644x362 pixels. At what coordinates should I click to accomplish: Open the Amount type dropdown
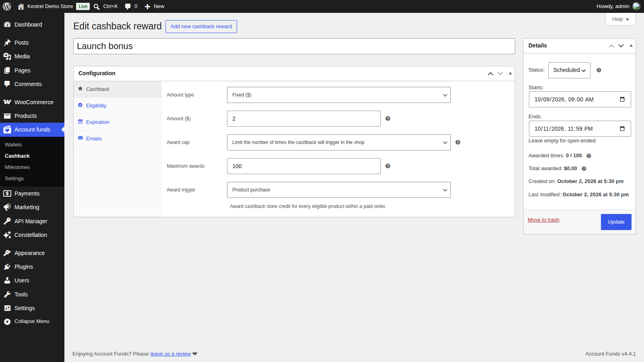[x=339, y=95]
